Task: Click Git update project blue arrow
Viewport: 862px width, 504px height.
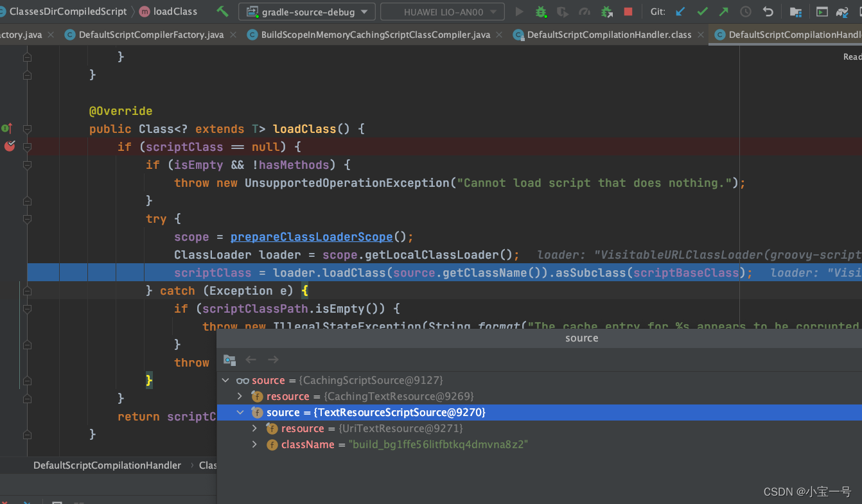Action: click(x=680, y=12)
